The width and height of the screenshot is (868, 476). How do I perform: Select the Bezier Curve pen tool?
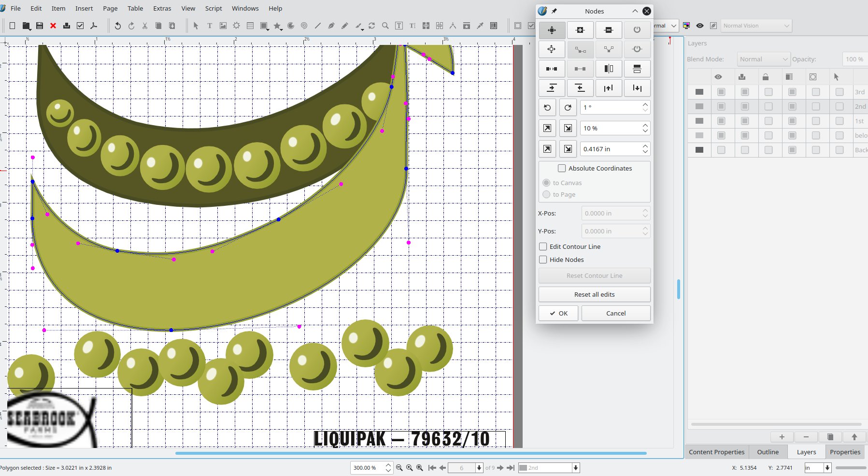(331, 26)
